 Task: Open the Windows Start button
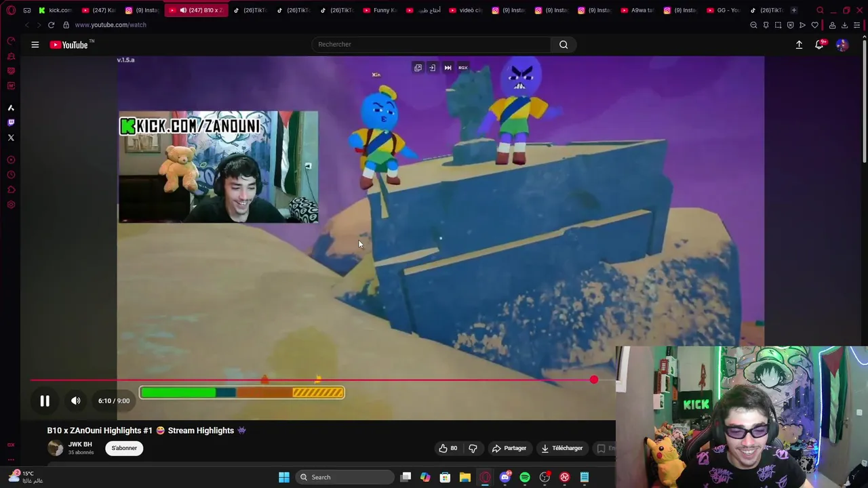tap(284, 477)
